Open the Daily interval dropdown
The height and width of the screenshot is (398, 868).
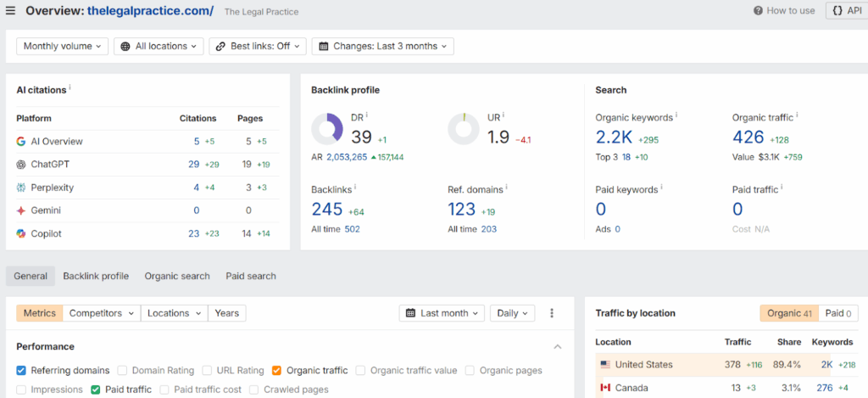tap(513, 313)
